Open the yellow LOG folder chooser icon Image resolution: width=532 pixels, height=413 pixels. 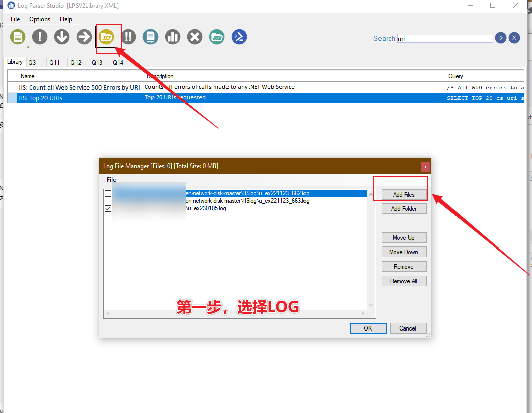pos(106,37)
